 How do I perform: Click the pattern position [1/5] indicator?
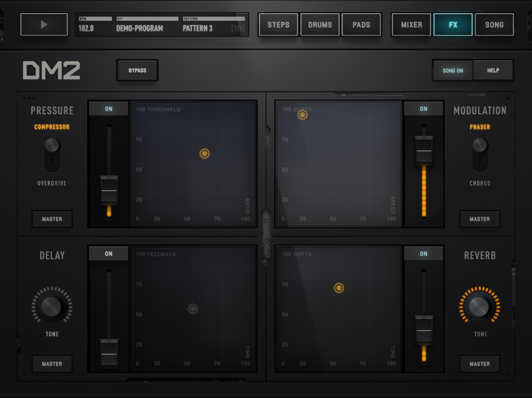238,28
